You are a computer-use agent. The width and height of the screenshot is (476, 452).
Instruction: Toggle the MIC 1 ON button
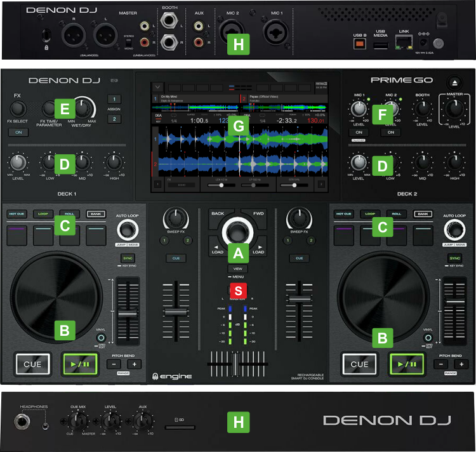[359, 132]
